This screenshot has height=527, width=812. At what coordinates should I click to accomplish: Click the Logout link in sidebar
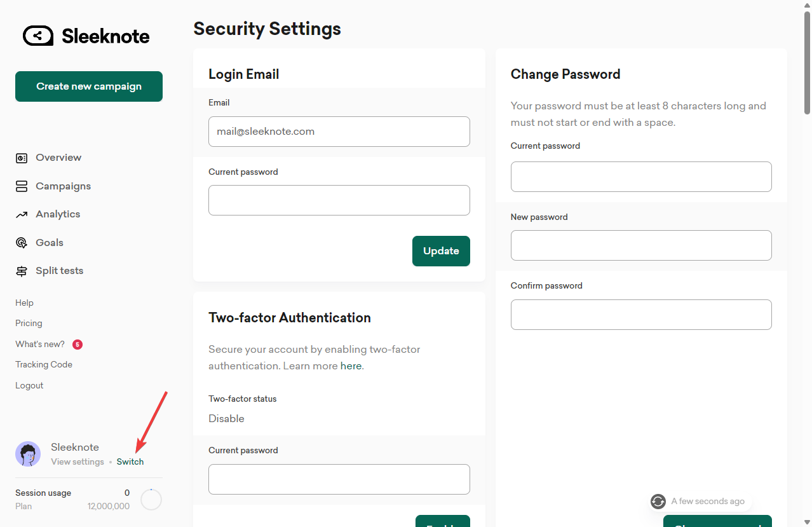click(29, 386)
